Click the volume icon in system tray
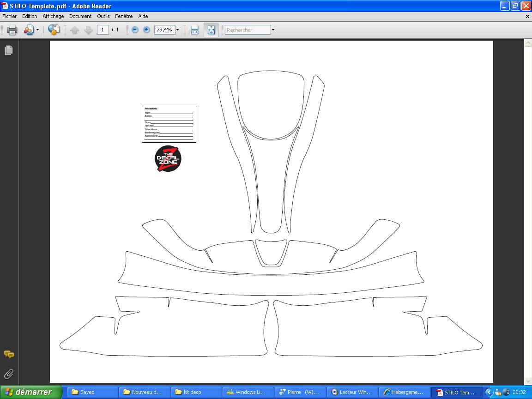Image resolution: width=532 pixels, height=399 pixels. coord(506,393)
